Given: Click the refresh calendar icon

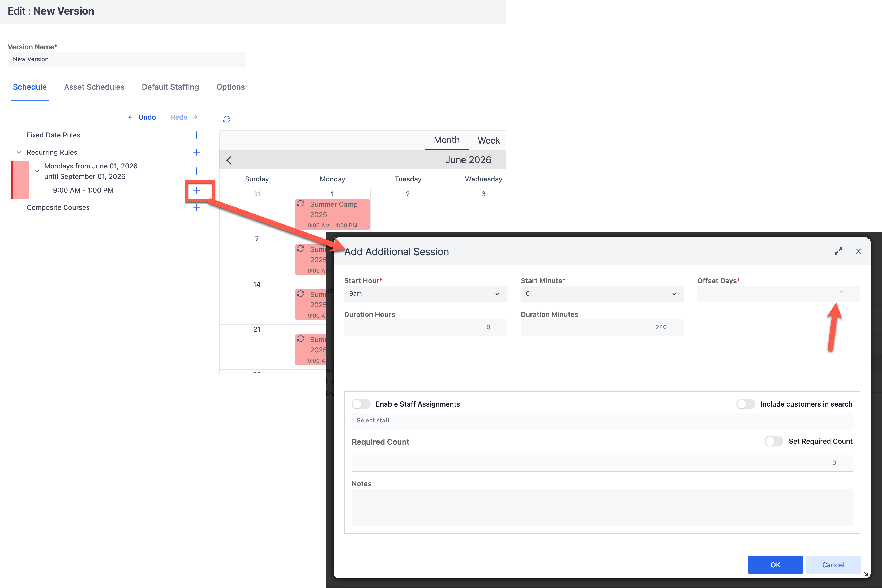Looking at the screenshot, I should pyautogui.click(x=226, y=119).
